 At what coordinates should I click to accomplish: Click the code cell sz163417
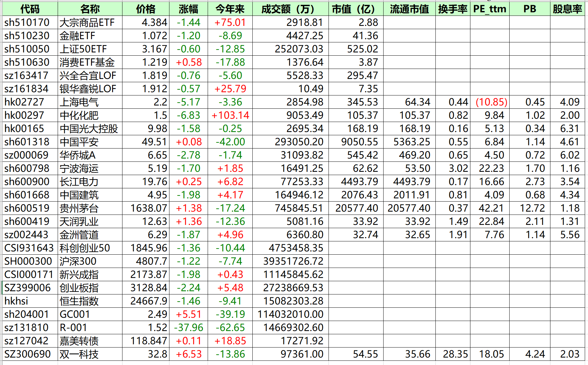(30, 75)
